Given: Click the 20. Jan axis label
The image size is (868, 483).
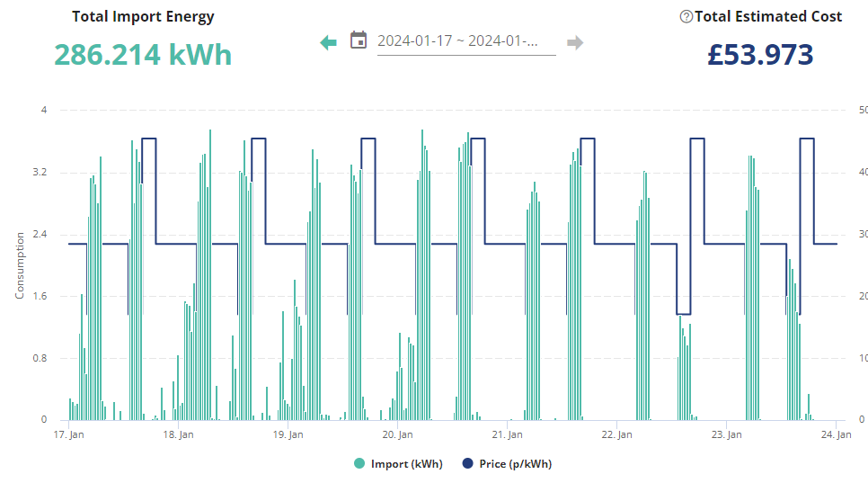Looking at the screenshot, I should point(397,434).
